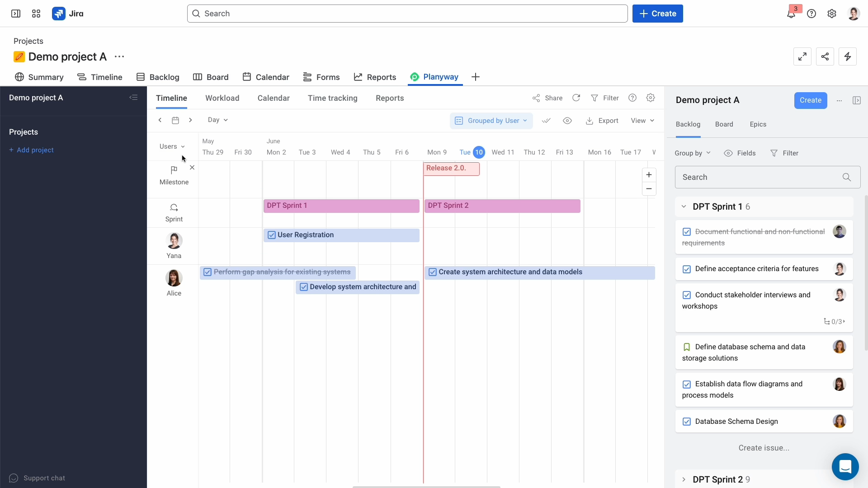Open the Epics tab in side panel
Image resolution: width=868 pixels, height=488 pixels.
click(x=758, y=124)
